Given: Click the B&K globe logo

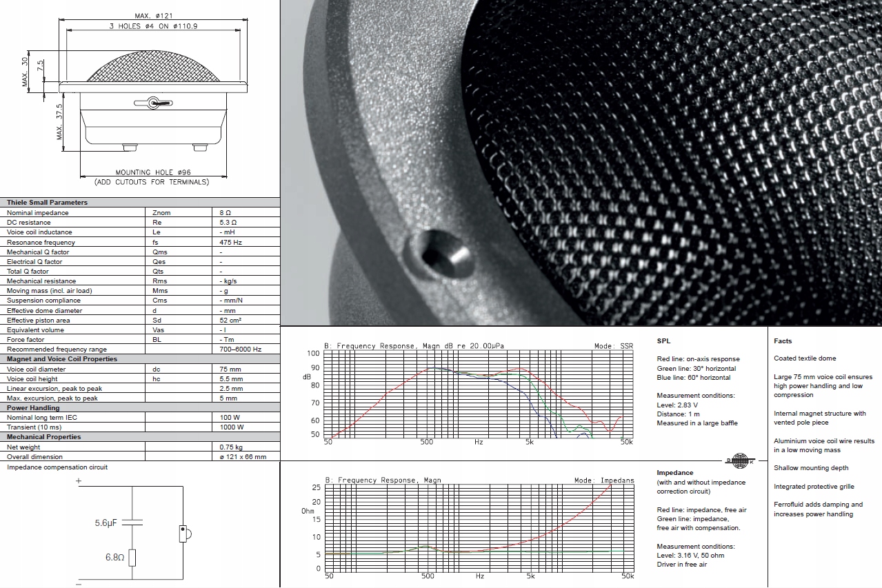Looking at the screenshot, I should tap(739, 461).
